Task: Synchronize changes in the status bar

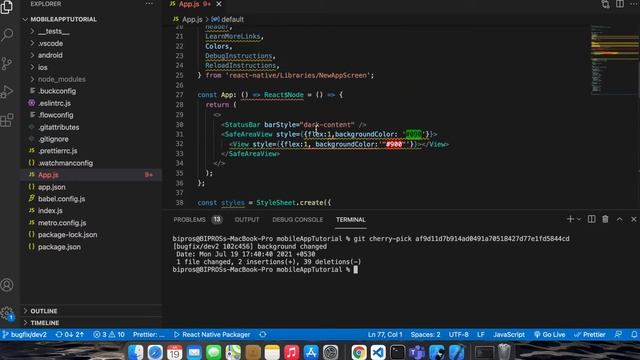Action: (x=69, y=335)
